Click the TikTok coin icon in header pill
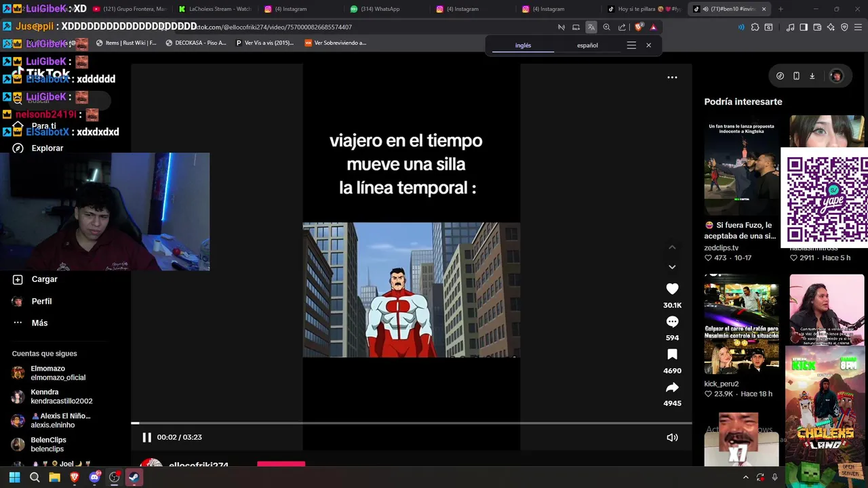 pos(780,76)
